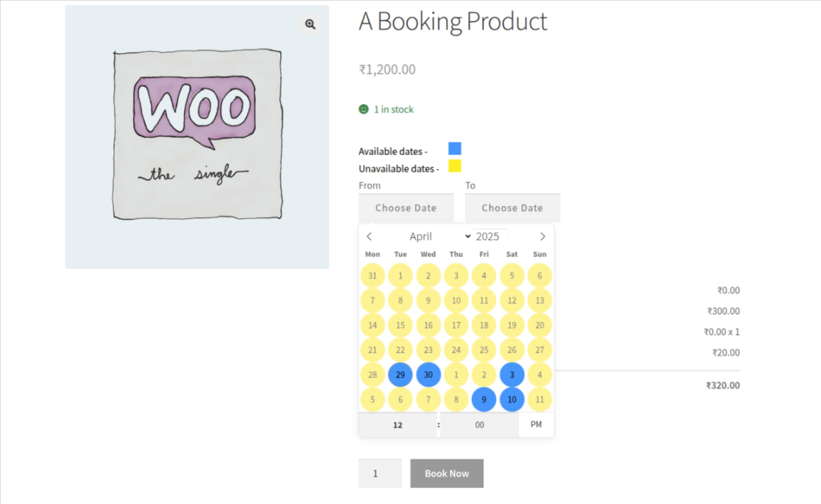Click the green in-stock smiley icon

[364, 109]
